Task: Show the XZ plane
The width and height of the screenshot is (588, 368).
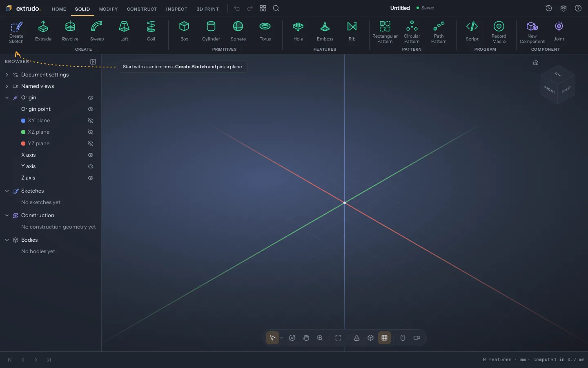Action: coord(91,132)
